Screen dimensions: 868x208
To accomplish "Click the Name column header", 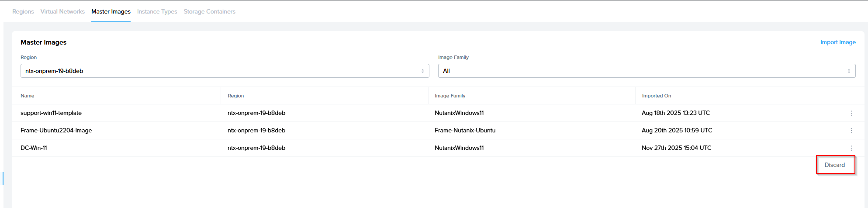I will click(28, 96).
